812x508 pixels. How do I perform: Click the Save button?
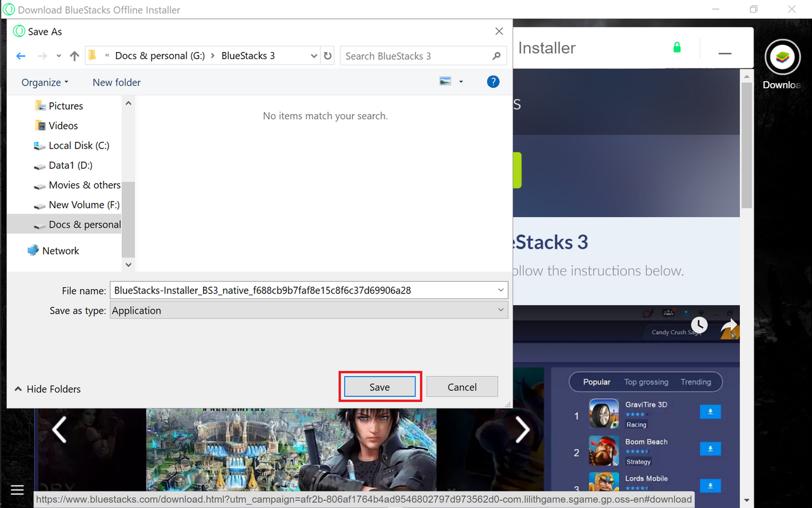click(379, 386)
